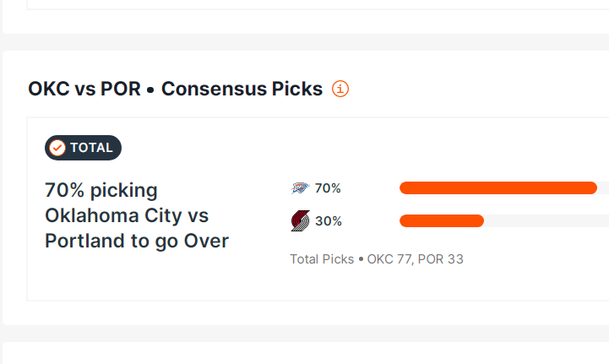Click gray unfilled portion of 30% bar
Image resolution: width=609 pixels, height=364 pixels.
[x=546, y=220]
